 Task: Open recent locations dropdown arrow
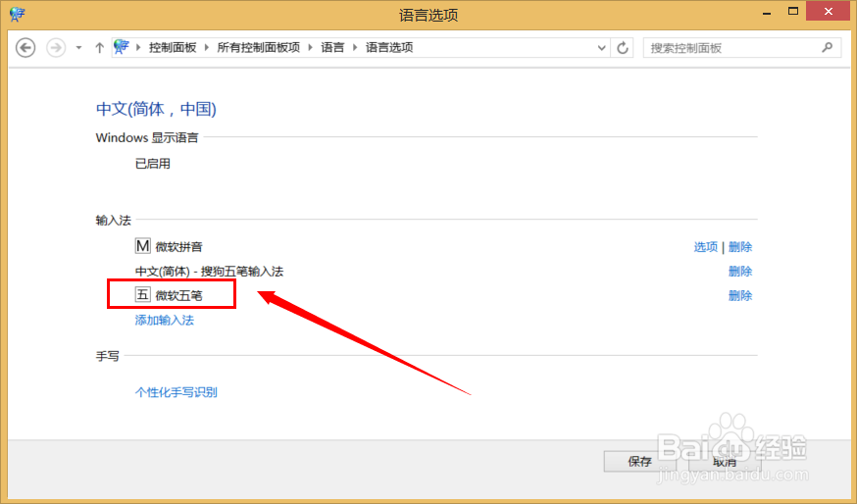tap(78, 48)
